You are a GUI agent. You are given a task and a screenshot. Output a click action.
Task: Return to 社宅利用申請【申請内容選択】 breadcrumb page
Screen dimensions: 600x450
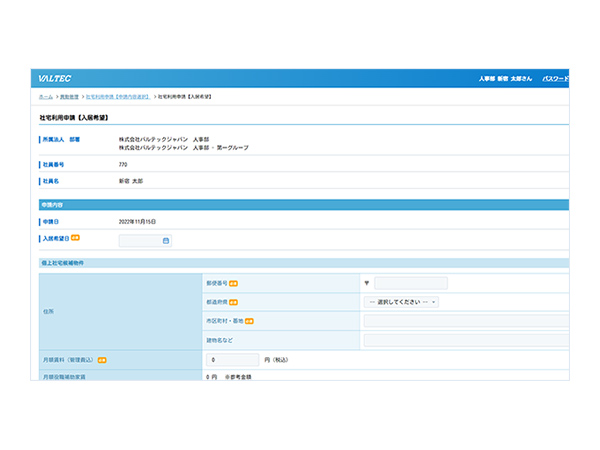[118, 97]
